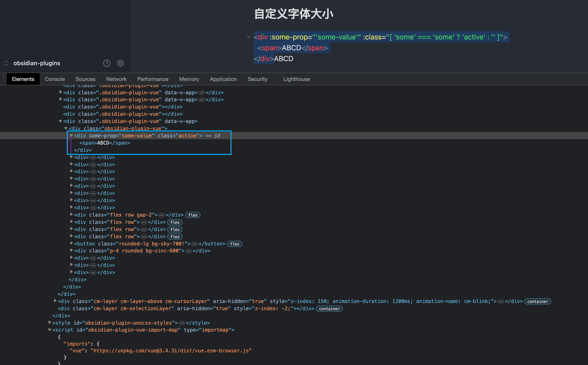This screenshot has width=588, height=365.
Task: Click ellipsis badge in flex row gap-2 div
Action: coord(162,215)
